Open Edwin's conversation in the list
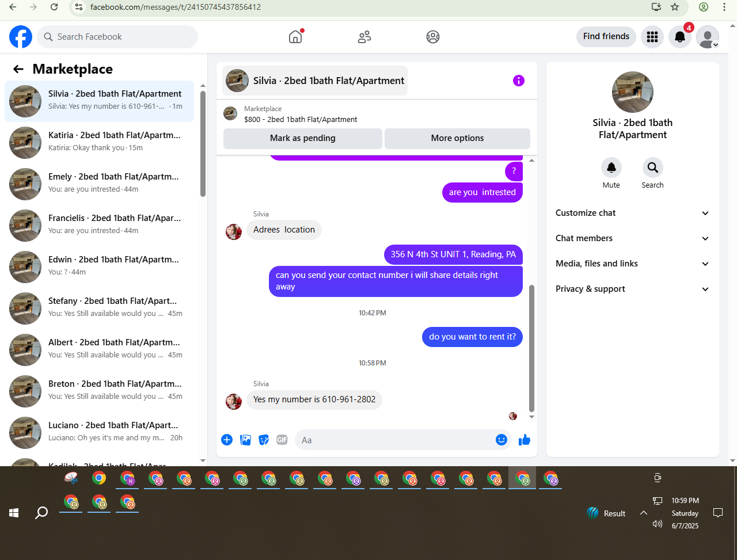Screen dimensions: 737x560 [x=99, y=266]
